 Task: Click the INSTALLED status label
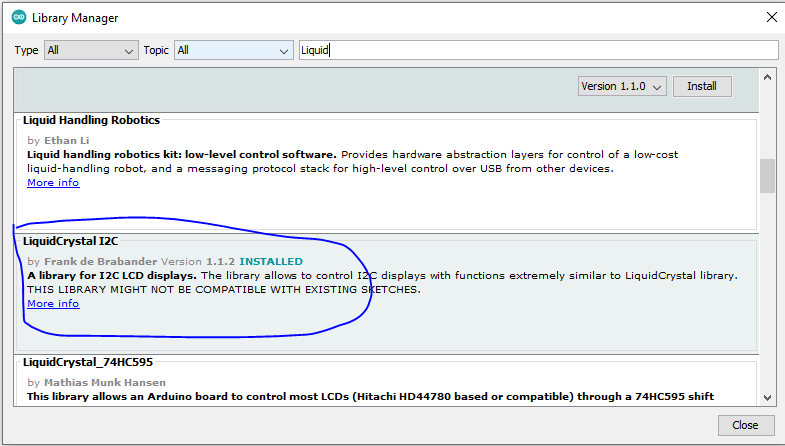click(271, 262)
